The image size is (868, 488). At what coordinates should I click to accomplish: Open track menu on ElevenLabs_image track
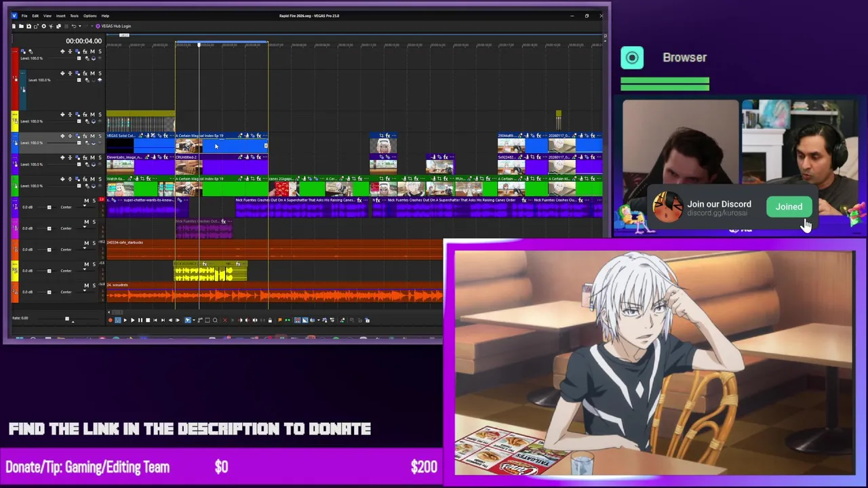[15, 157]
